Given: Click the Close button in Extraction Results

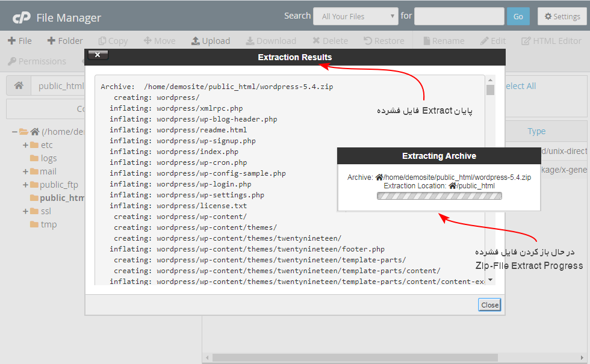Looking at the screenshot, I should click(x=490, y=305).
